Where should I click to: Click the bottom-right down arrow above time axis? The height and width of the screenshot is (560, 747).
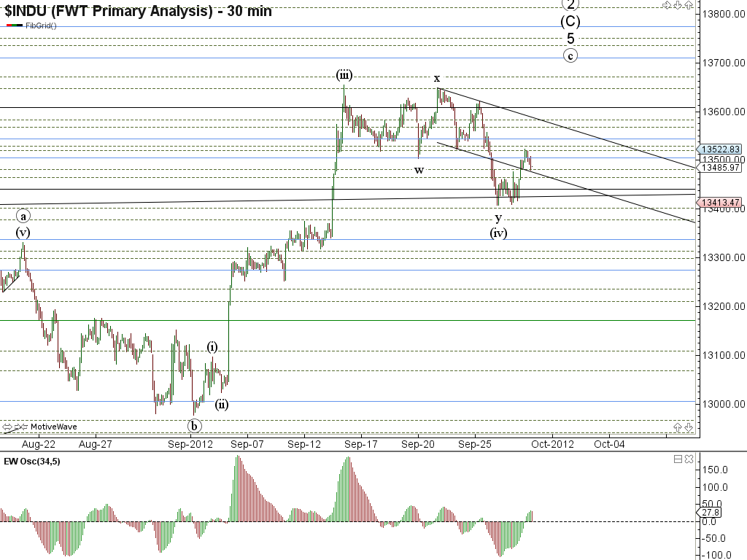(x=689, y=427)
